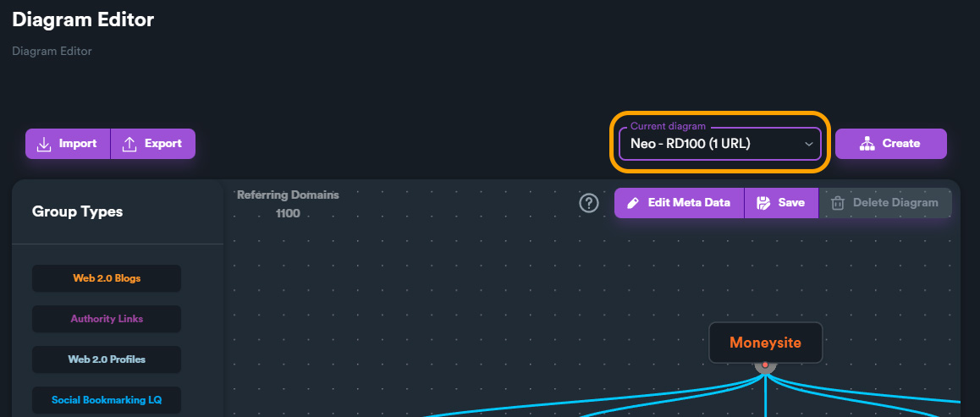The image size is (980, 417).
Task: Click the Create button label
Action: point(900,144)
